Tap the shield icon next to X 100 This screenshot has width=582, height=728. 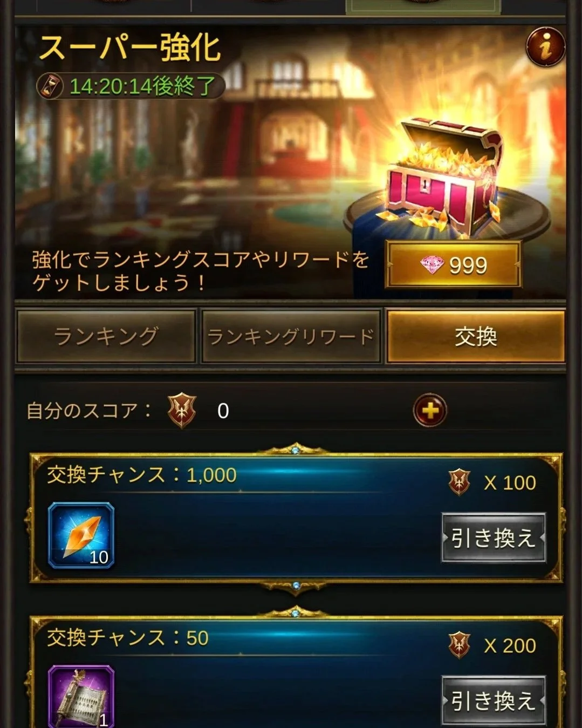coord(460,482)
